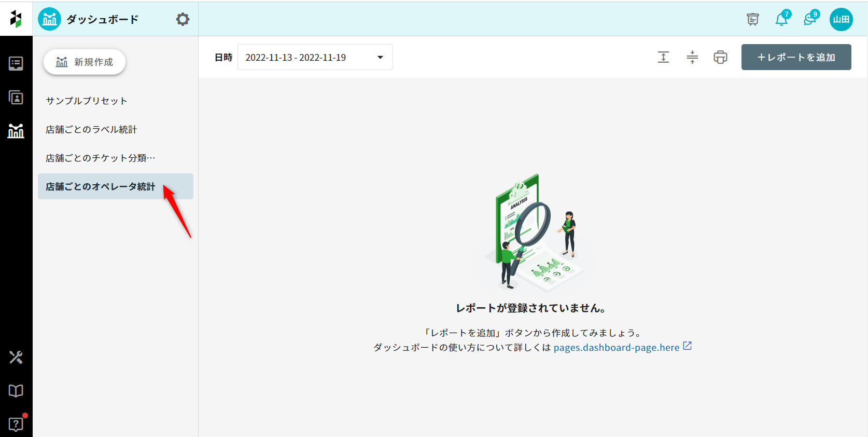Open the pages.dashboard-page.here link
This screenshot has width=868, height=437.
point(617,347)
